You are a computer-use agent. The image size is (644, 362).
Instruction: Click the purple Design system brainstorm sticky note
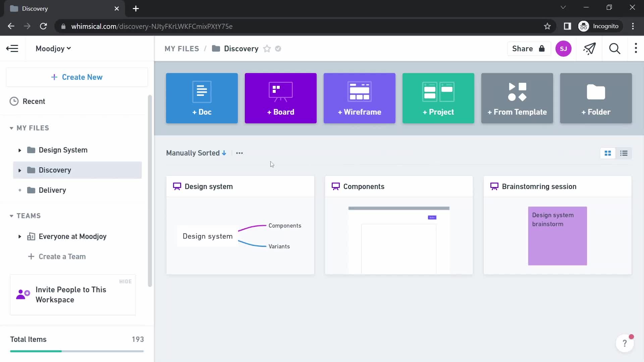click(x=557, y=236)
